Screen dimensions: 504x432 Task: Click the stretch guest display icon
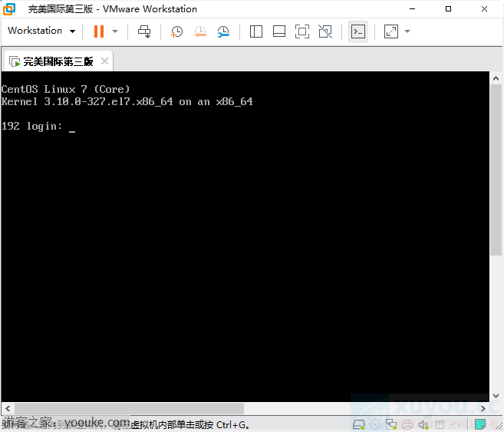tap(391, 31)
